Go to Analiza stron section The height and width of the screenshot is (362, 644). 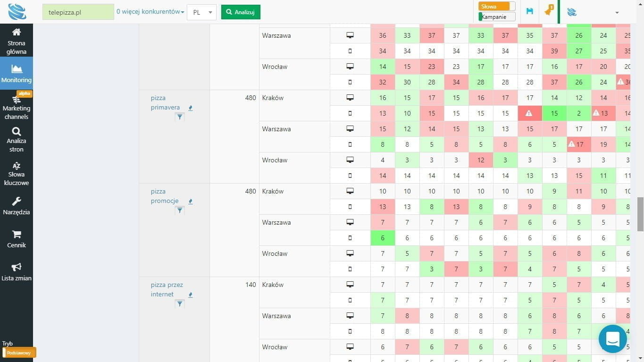coord(17,140)
